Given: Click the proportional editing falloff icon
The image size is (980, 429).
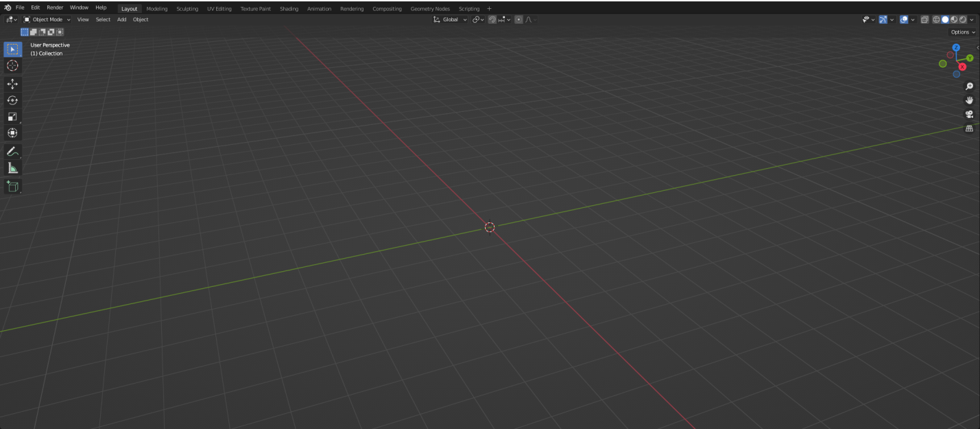Looking at the screenshot, I should point(531,19).
